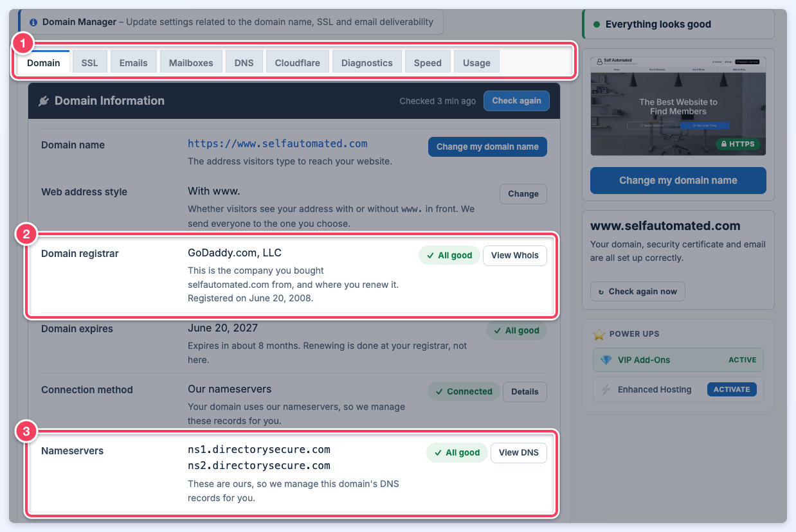This screenshot has width=796, height=532.
Task: Switch to the Emails tab
Action: coord(133,62)
